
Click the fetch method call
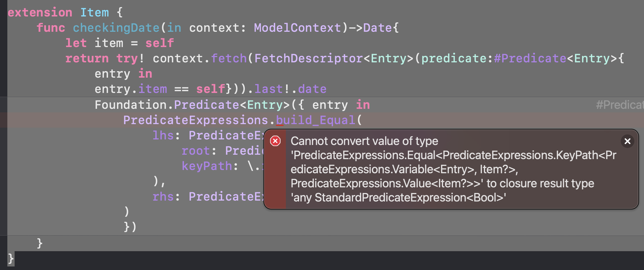(x=229, y=59)
